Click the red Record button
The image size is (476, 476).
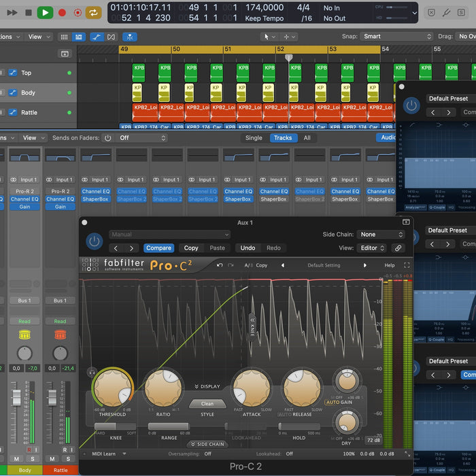click(63, 12)
